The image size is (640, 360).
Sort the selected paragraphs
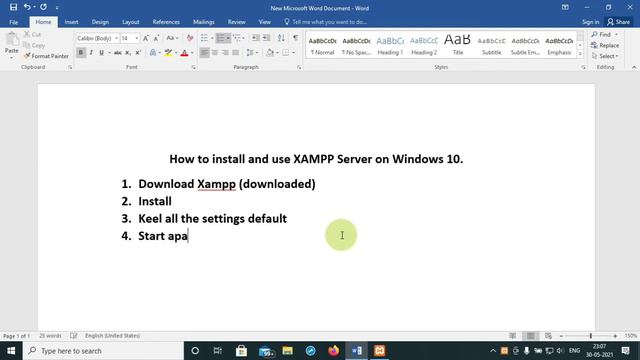pos(281,38)
